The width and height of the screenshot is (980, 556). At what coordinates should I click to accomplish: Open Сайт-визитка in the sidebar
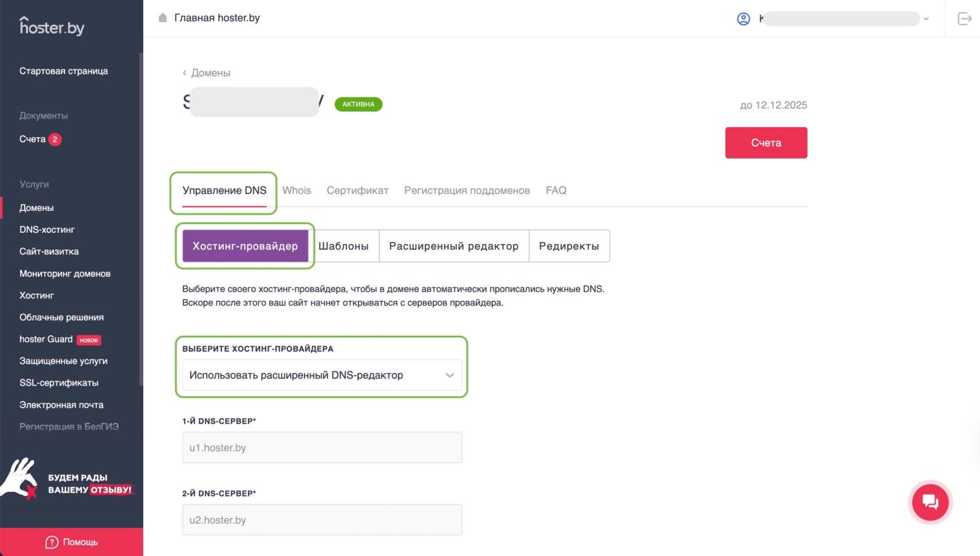(x=49, y=252)
